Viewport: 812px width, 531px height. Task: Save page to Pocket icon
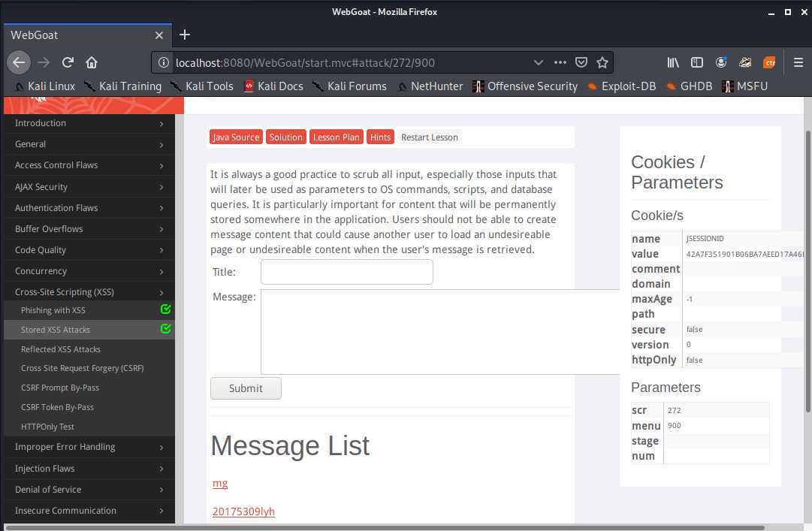point(581,62)
